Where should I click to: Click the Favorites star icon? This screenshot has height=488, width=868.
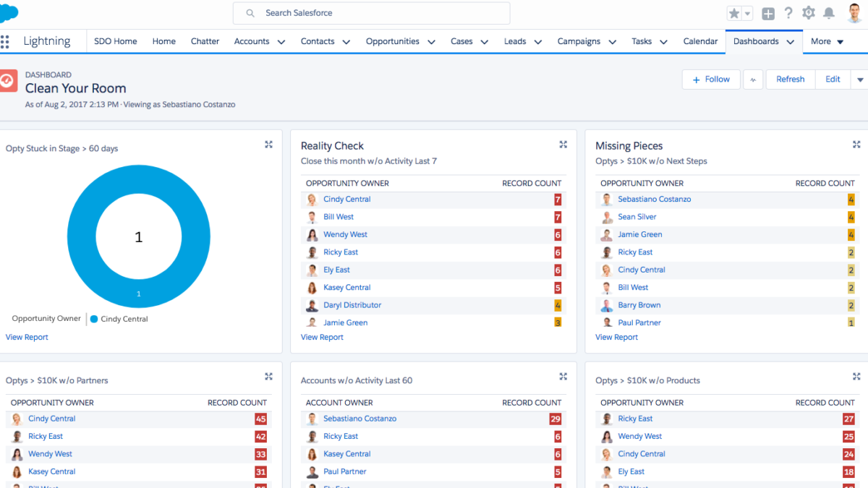(x=734, y=13)
